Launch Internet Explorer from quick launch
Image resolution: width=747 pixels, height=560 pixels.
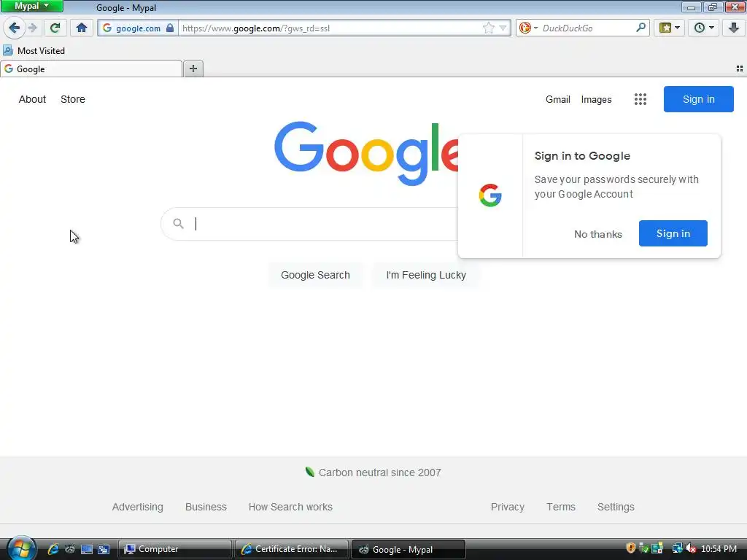[53, 549]
